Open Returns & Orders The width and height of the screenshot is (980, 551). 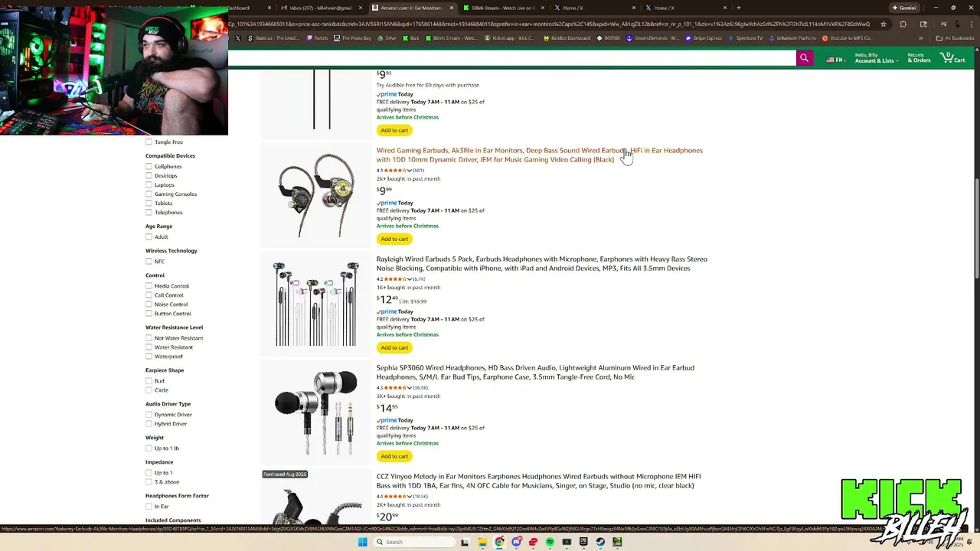(x=919, y=58)
